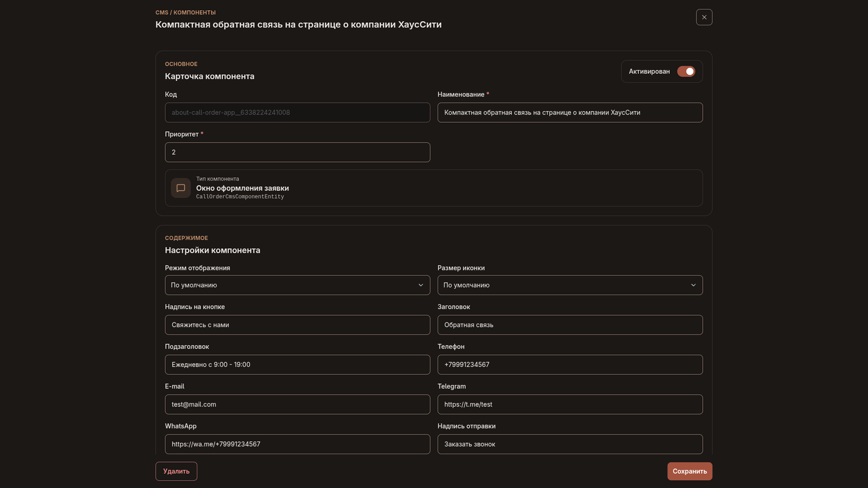Click the СОДЕРЖИМОЕ section label

186,238
